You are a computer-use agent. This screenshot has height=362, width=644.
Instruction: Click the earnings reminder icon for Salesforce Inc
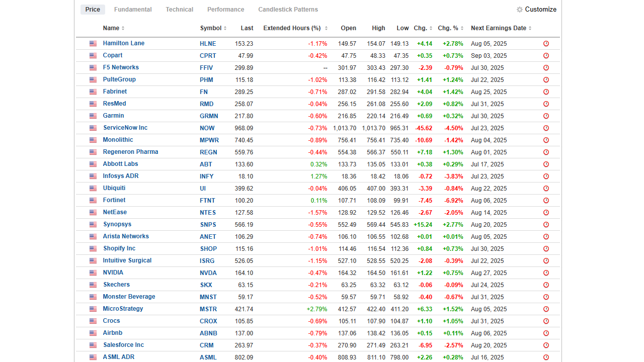[x=546, y=345]
